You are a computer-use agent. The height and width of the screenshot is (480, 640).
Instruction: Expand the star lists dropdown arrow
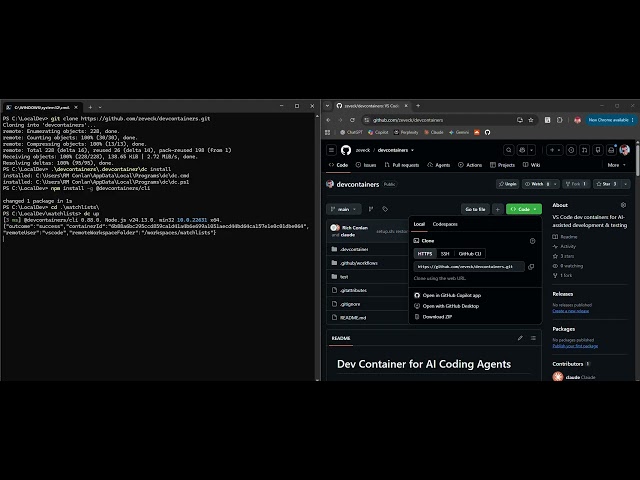[625, 184]
